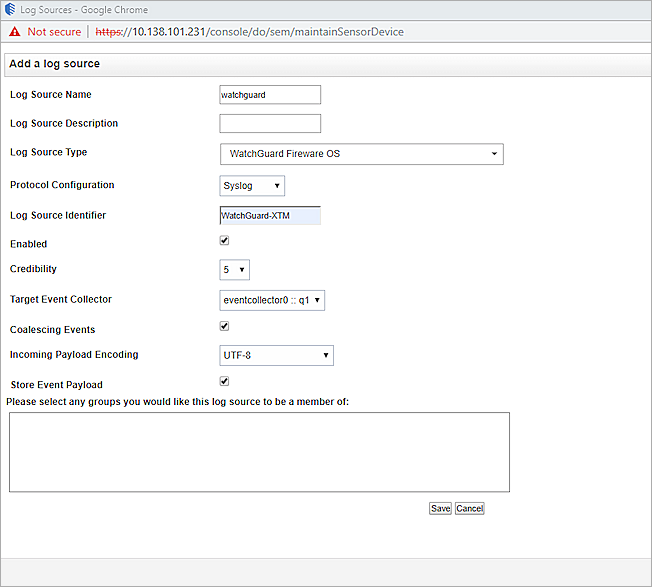Image resolution: width=652 pixels, height=587 pixels.
Task: Open the Log Source Type dropdown
Action: coord(361,154)
